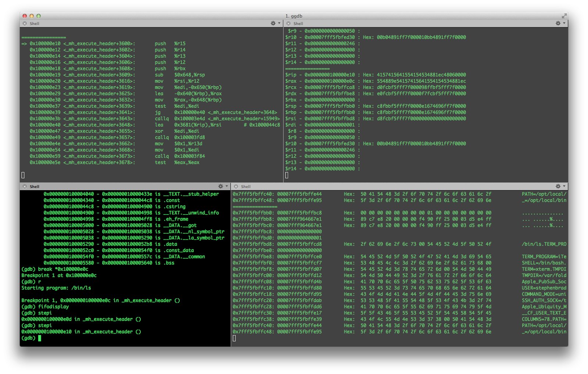
Task: Click the $rdi register value line
Action: click(x=323, y=125)
